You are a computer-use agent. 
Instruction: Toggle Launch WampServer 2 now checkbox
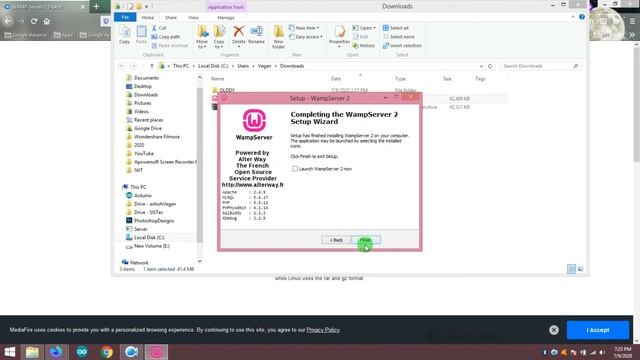[x=295, y=169]
